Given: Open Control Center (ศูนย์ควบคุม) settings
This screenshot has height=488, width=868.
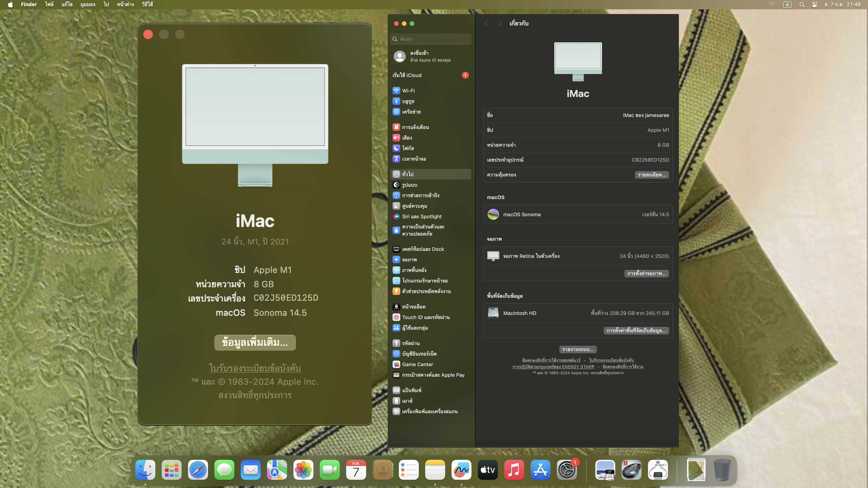Looking at the screenshot, I should (430, 206).
